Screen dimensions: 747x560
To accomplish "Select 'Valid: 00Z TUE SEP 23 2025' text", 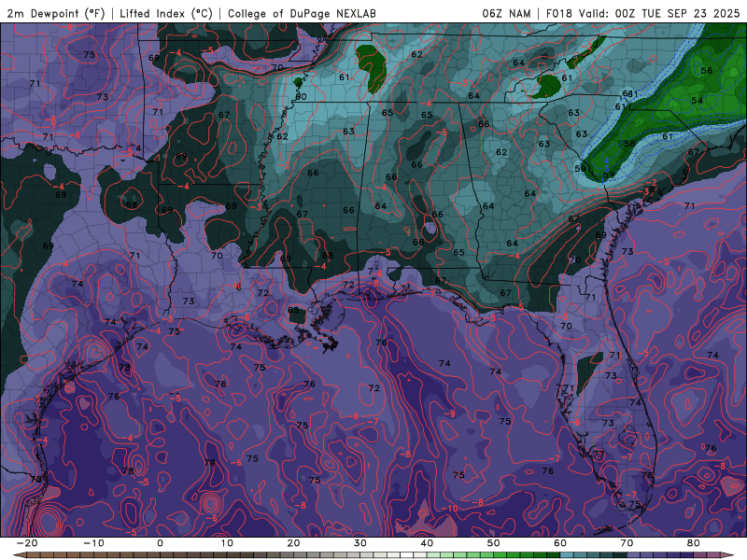I will pyautogui.click(x=659, y=13).
